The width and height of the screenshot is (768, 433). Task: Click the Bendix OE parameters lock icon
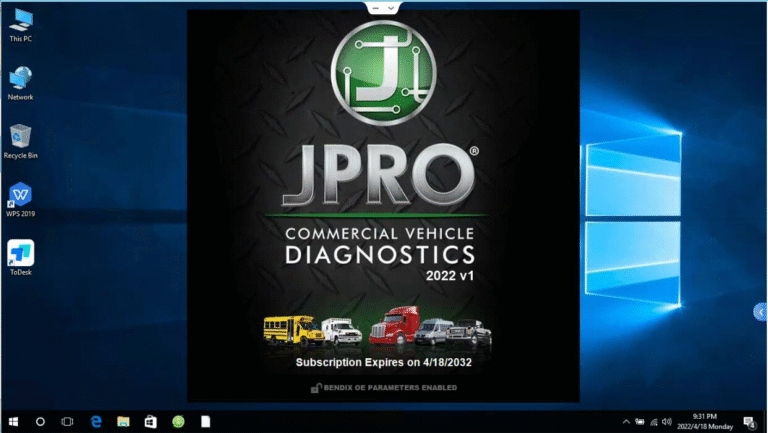(x=316, y=388)
